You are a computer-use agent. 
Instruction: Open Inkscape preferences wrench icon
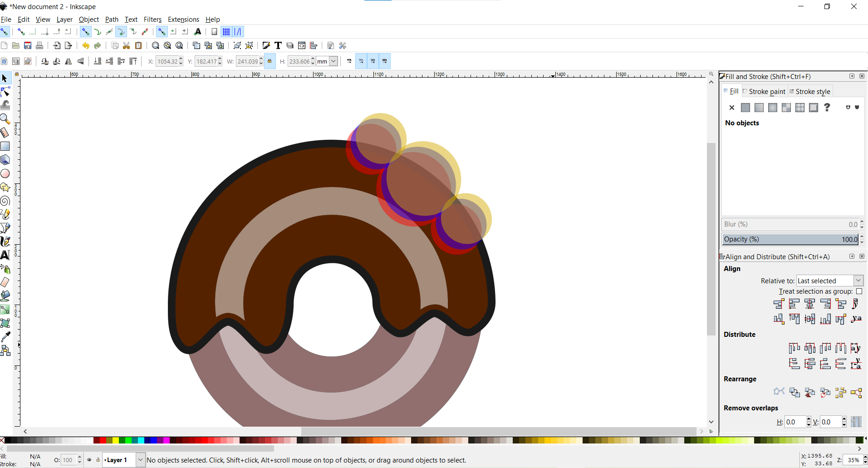[x=343, y=45]
